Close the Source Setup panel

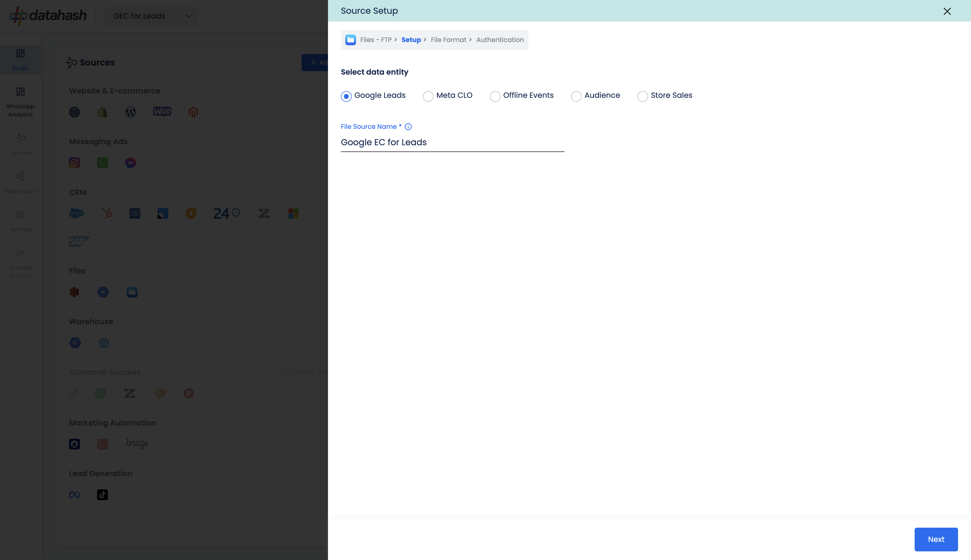click(947, 11)
